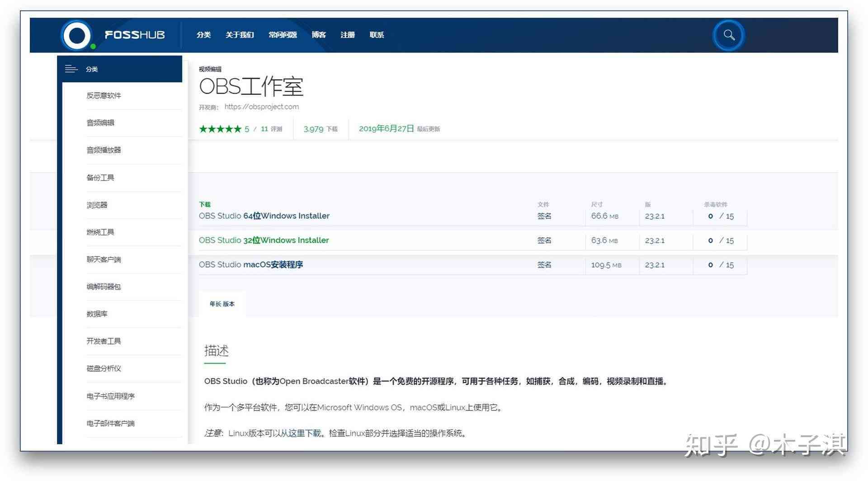Click version 23.2.1 in the macOS row
Image resolution: width=868 pixels, height=481 pixels.
(655, 265)
